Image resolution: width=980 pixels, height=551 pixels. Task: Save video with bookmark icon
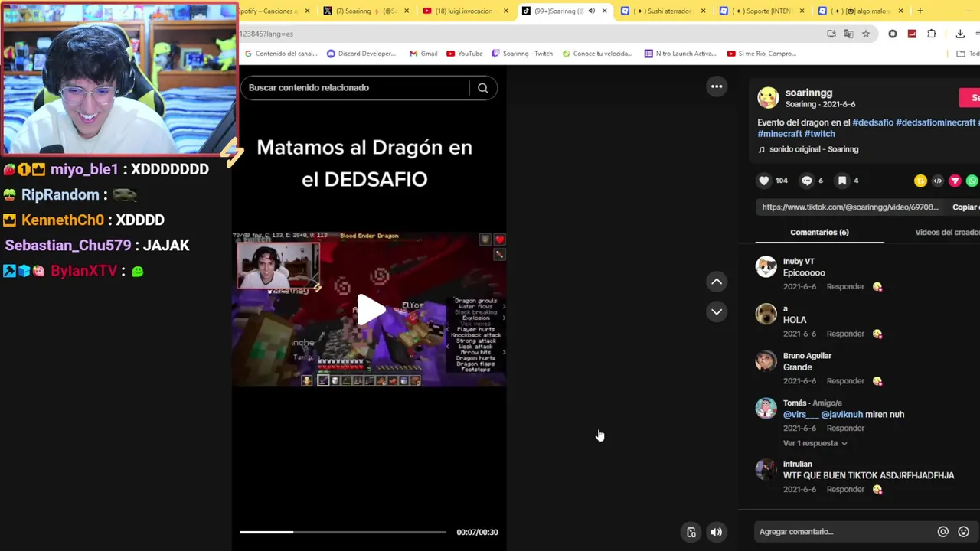click(x=842, y=181)
